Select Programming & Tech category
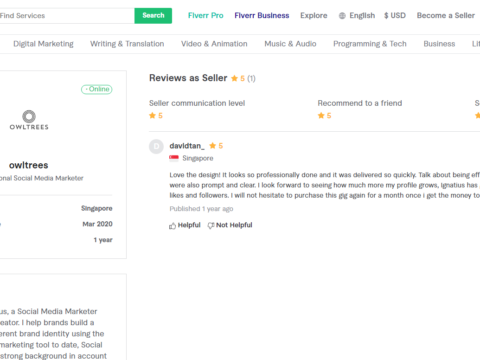This screenshot has width=480, height=360. pos(370,44)
